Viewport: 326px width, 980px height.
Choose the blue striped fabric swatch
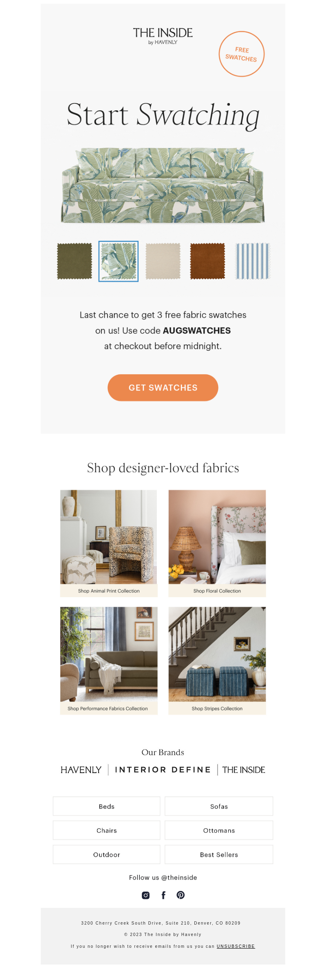point(253,261)
